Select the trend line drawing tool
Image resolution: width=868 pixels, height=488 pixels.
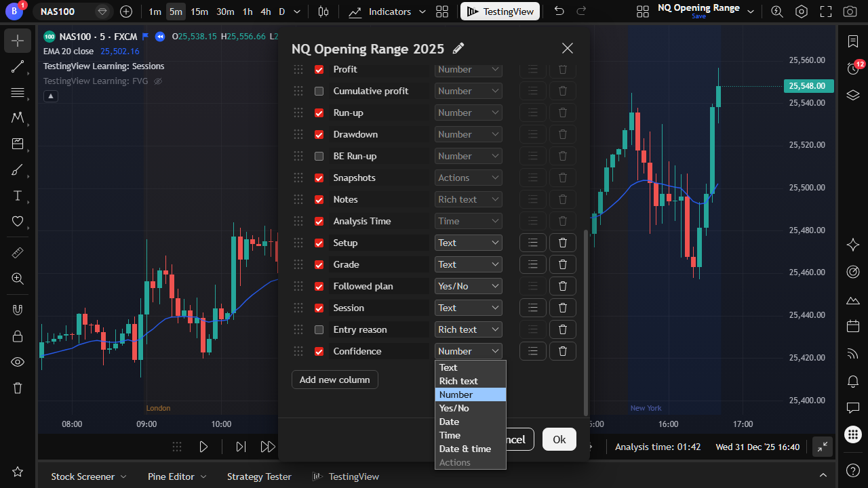18,66
